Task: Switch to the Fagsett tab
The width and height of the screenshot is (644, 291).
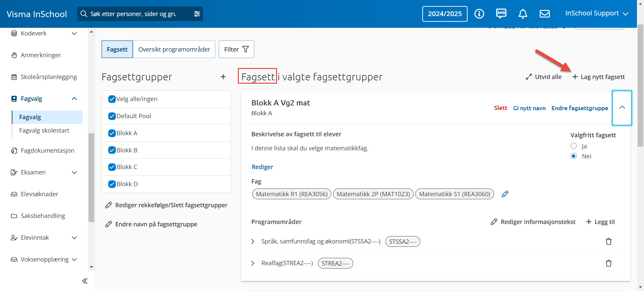Action: coord(117,49)
